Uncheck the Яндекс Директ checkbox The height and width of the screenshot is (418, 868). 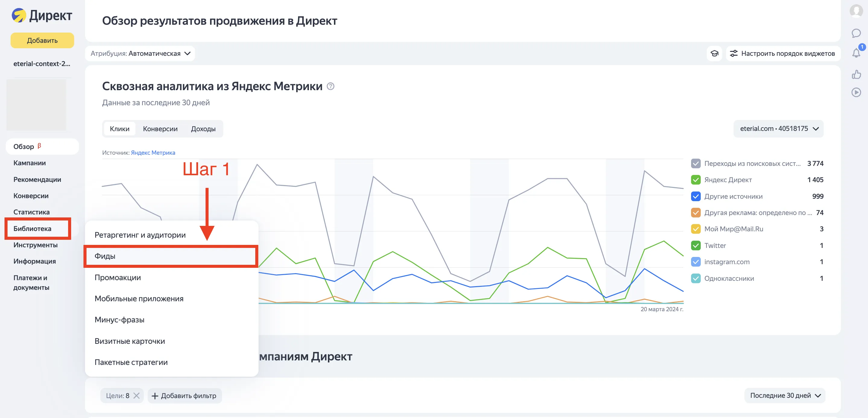696,180
